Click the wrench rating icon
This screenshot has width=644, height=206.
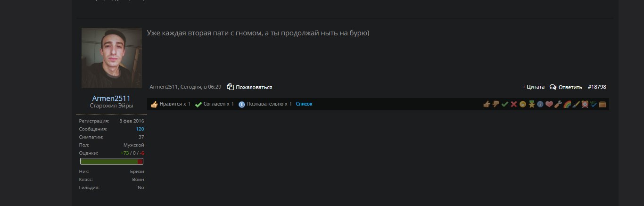(558, 104)
